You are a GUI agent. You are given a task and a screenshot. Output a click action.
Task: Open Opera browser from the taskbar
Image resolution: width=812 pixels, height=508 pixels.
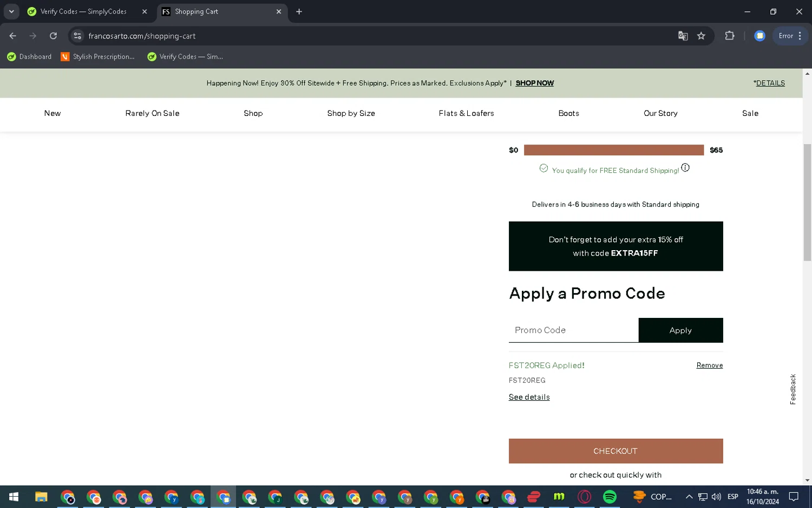click(x=584, y=497)
